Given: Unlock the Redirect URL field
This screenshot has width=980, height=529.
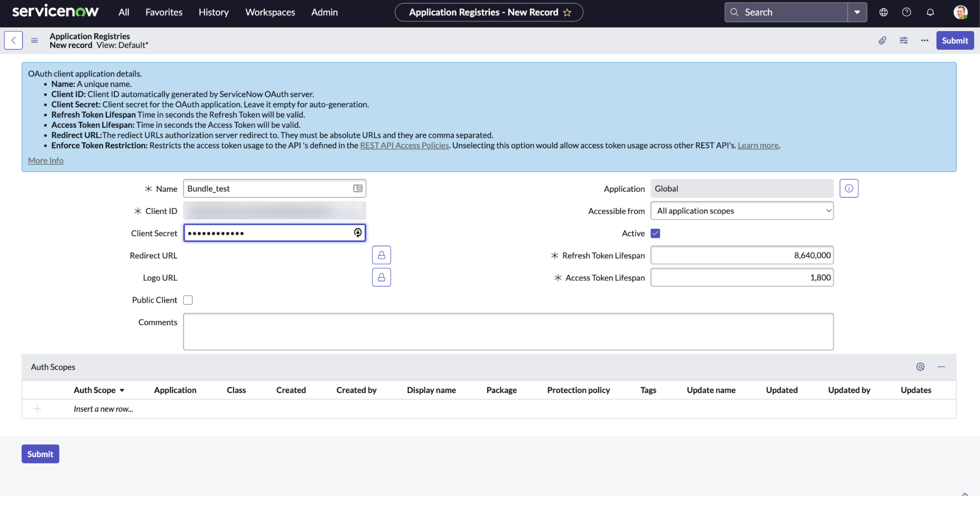Looking at the screenshot, I should tap(381, 255).
